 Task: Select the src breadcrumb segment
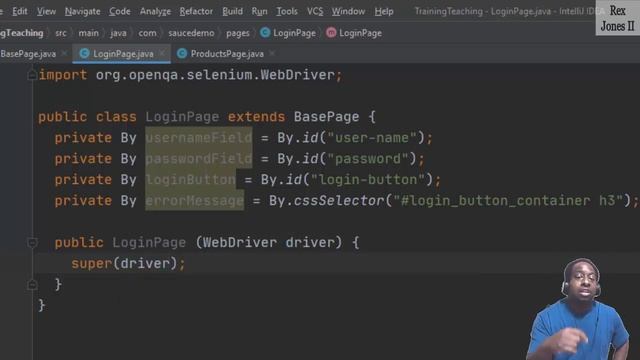(x=61, y=33)
